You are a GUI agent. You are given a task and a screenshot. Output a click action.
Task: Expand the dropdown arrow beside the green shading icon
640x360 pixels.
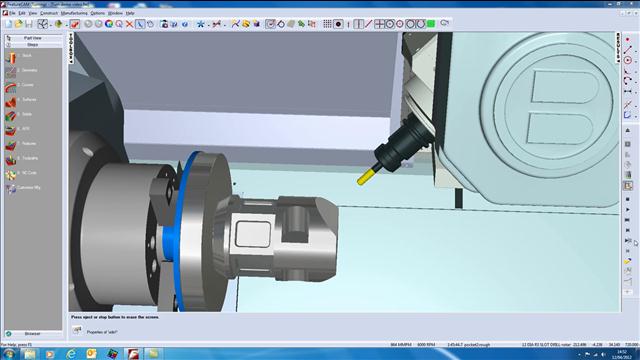click(66, 25)
